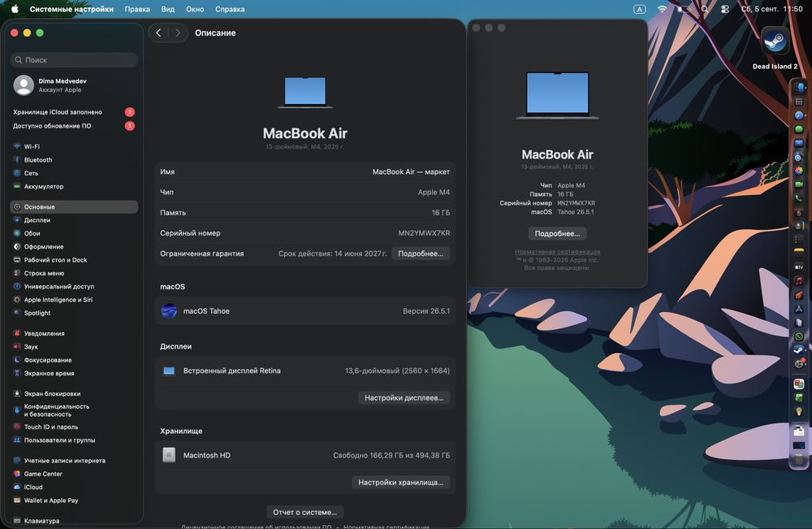Viewport: 812px width, 529px height.
Task: Open Messages from the Dock
Action: [798, 129]
